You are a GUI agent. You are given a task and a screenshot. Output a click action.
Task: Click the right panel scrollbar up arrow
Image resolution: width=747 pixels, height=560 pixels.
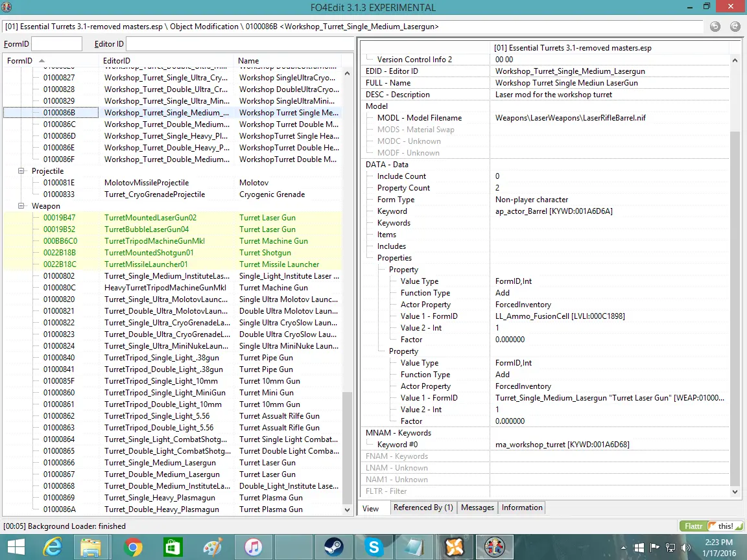(735, 60)
